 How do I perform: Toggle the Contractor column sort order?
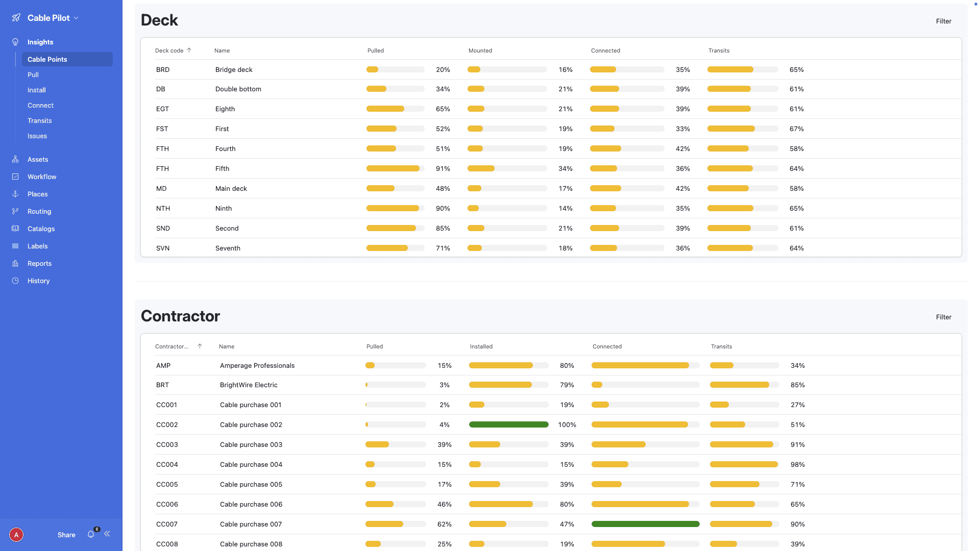[x=200, y=346]
